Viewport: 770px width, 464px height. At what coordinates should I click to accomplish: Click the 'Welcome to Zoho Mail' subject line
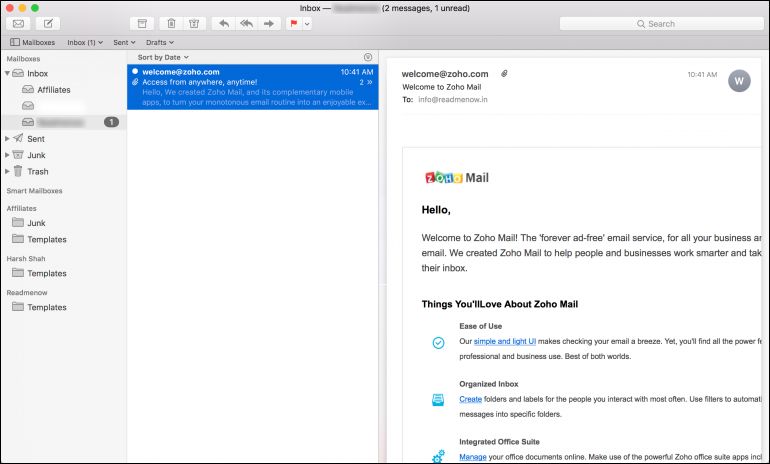click(441, 87)
